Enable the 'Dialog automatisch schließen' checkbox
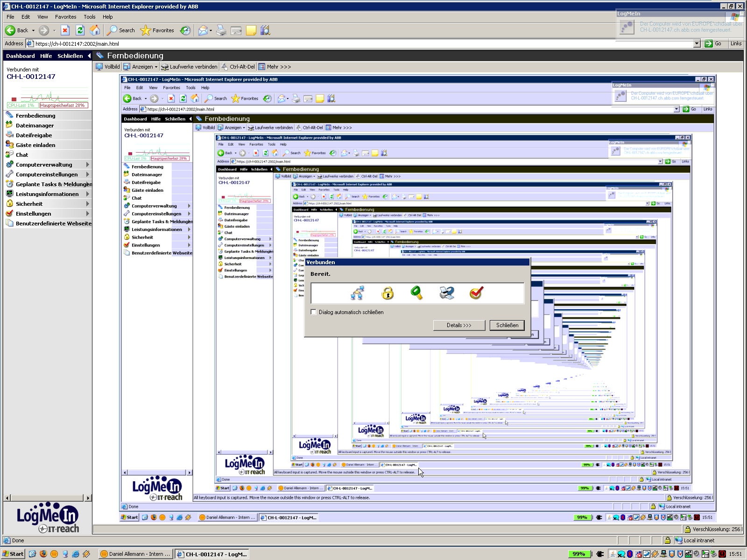 pyautogui.click(x=314, y=312)
